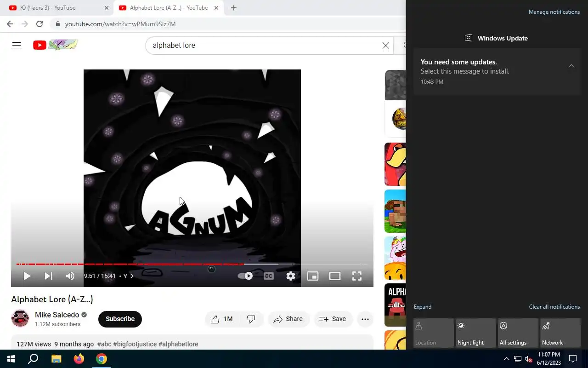Toggle Location quick action
Image resolution: width=588 pixels, height=368 pixels.
pos(433,333)
